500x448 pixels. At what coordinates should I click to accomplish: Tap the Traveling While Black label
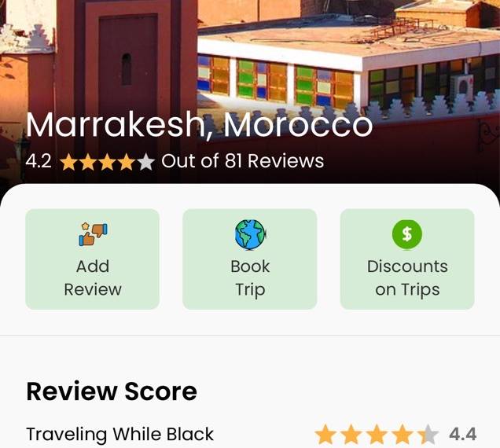[120, 434]
